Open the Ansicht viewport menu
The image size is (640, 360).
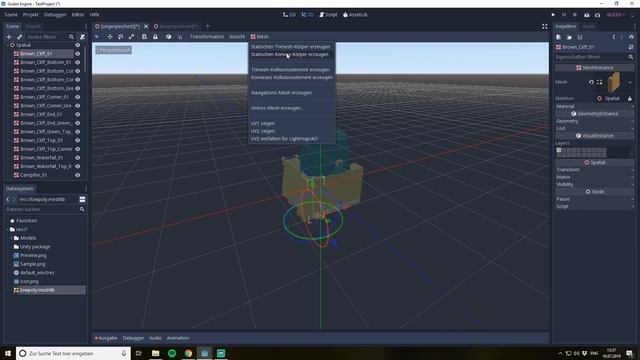[x=237, y=37]
